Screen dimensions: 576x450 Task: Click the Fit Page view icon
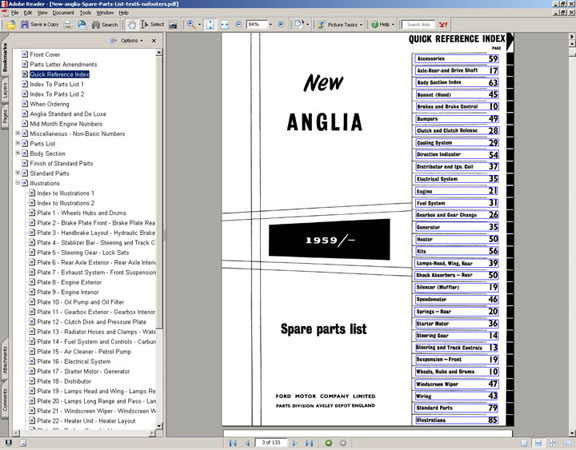(210, 25)
